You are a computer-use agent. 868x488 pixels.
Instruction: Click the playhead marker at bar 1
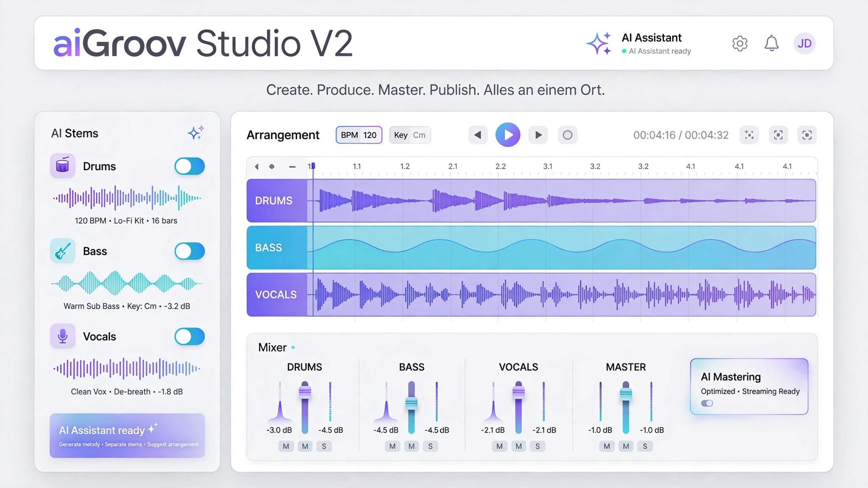click(x=313, y=166)
